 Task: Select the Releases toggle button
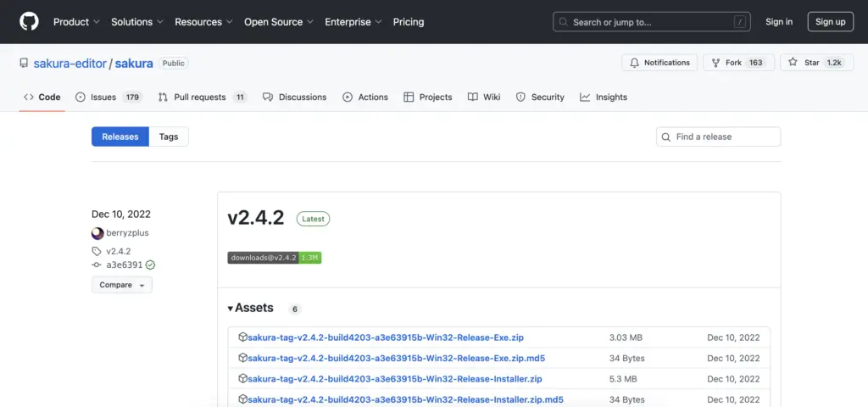click(x=120, y=137)
